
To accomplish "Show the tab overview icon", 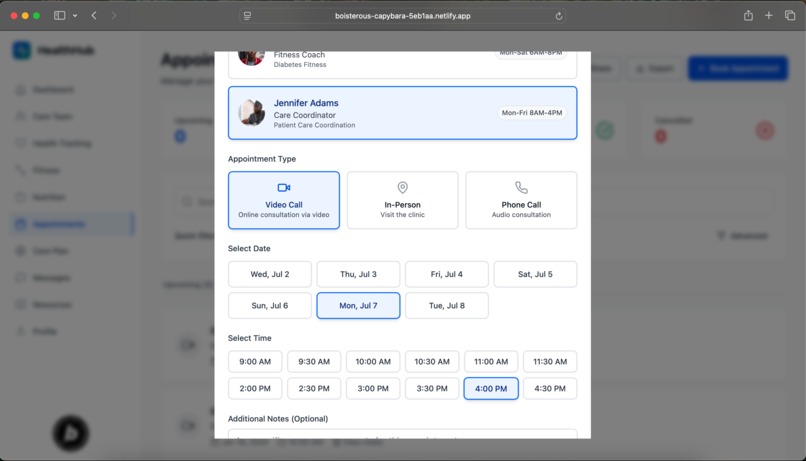I will [790, 15].
